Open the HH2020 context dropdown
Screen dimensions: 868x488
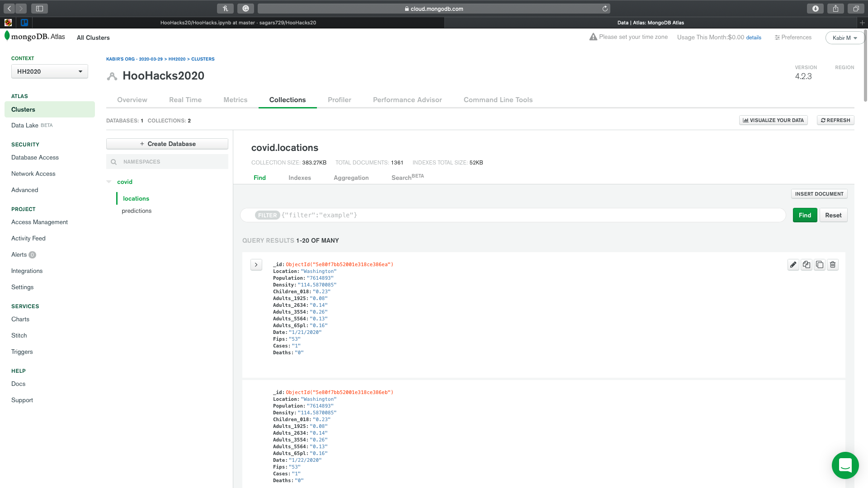(x=50, y=71)
